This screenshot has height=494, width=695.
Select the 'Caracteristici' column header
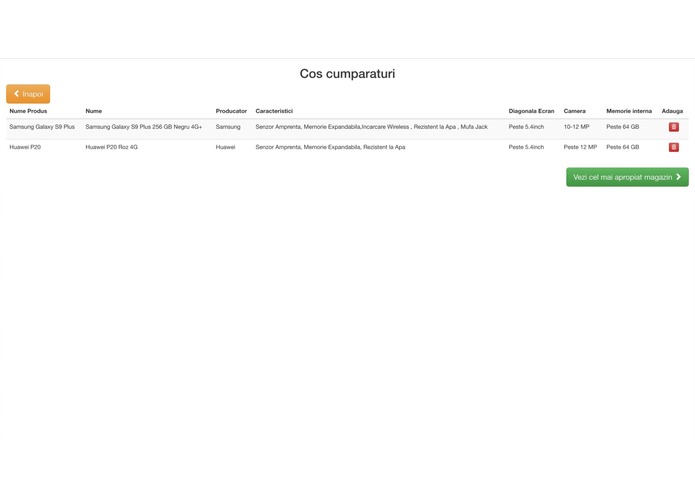[274, 111]
